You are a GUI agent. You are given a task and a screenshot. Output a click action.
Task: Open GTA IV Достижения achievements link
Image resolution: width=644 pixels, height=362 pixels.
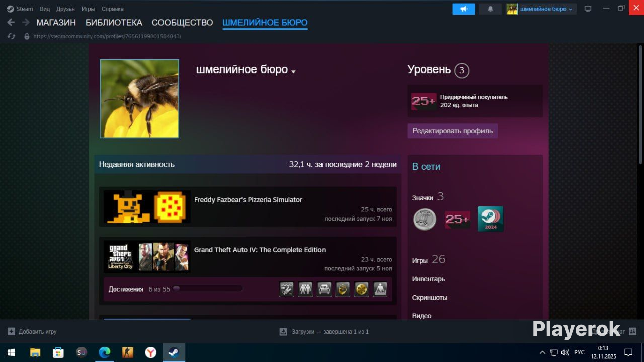(126, 289)
